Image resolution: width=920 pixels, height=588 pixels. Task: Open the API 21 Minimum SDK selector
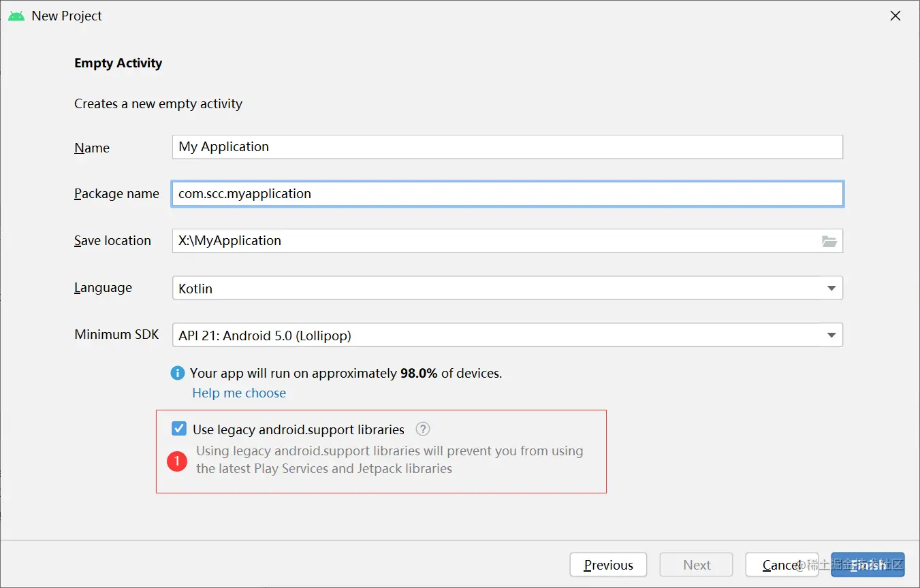tap(497, 336)
